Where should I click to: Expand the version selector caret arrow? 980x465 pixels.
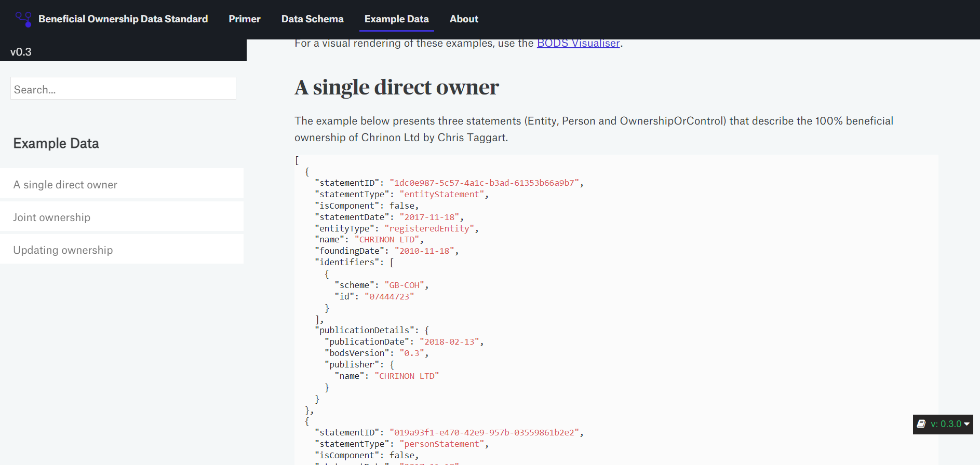(966, 424)
